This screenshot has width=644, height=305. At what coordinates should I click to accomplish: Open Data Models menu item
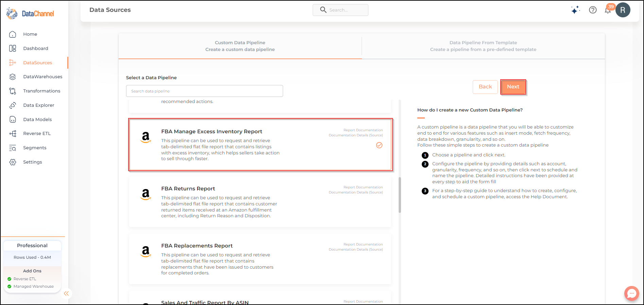point(37,119)
